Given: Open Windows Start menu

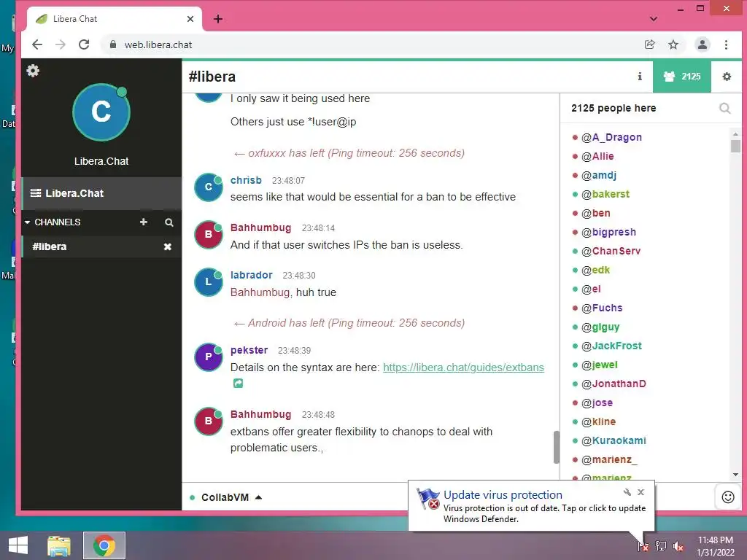Looking at the screenshot, I should point(18,545).
